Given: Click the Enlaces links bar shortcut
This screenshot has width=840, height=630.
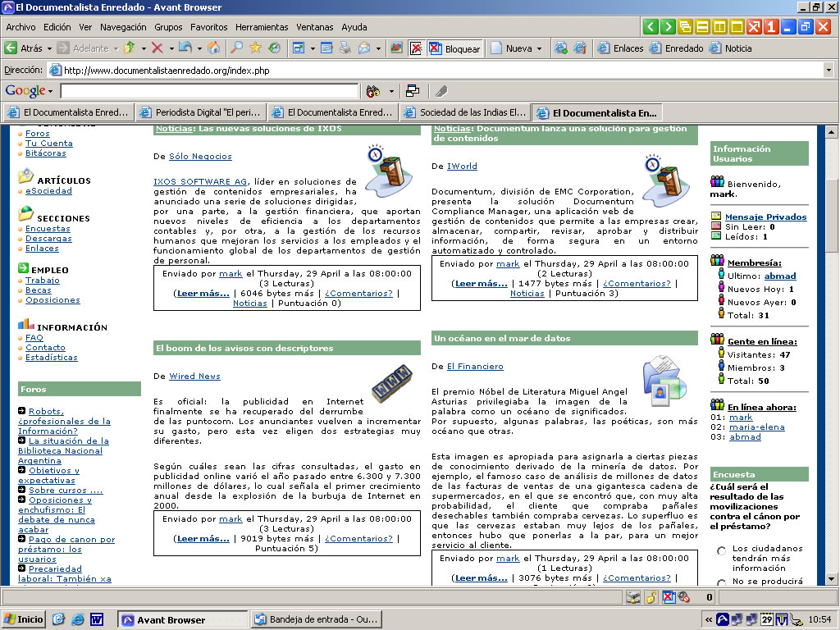Looking at the screenshot, I should (620, 48).
